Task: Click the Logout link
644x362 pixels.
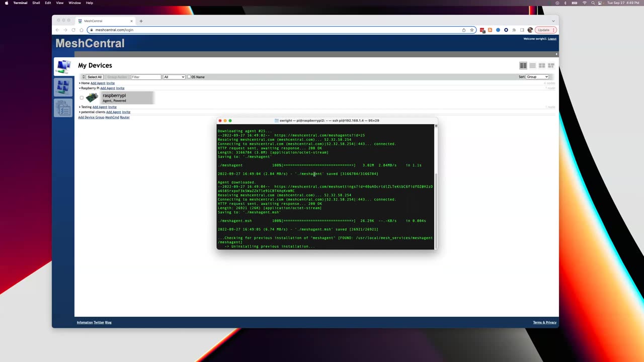Action: 552,39
